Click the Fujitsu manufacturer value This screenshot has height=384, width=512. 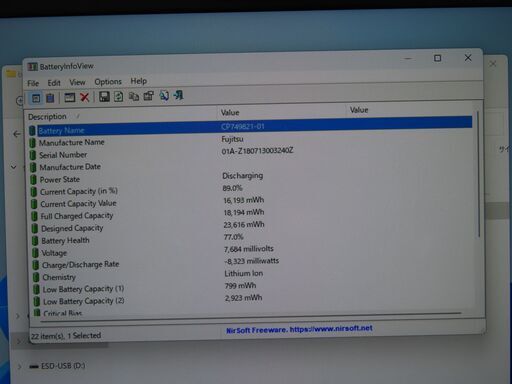(x=232, y=139)
